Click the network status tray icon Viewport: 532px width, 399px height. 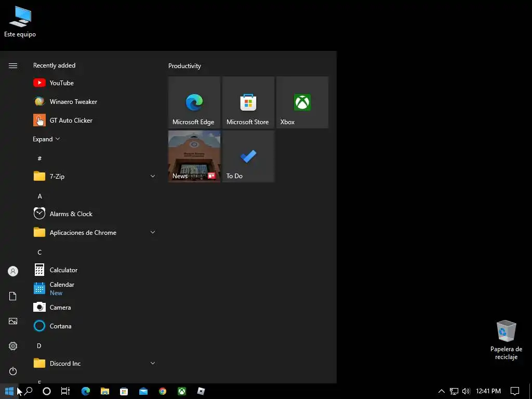454,391
